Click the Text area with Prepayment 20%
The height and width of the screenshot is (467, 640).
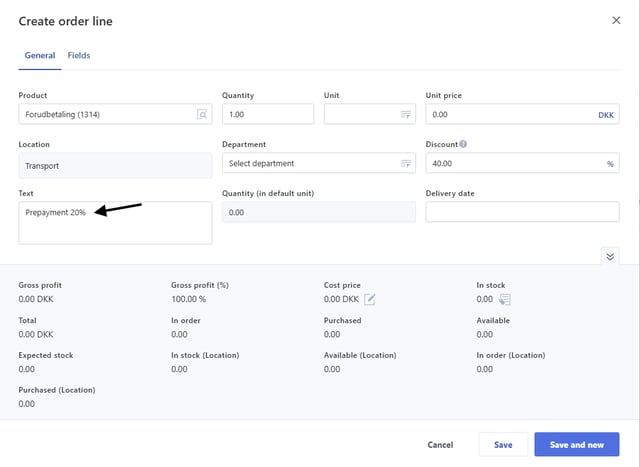(x=115, y=223)
